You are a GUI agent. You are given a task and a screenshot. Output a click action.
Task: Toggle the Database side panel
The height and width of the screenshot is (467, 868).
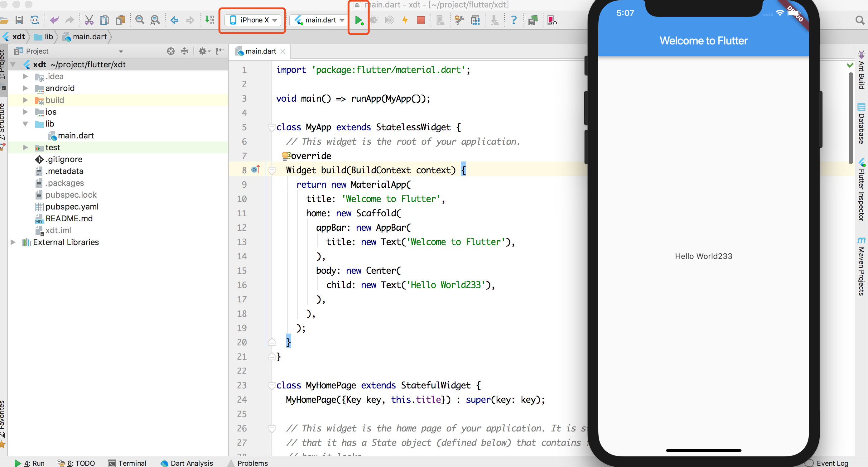tap(861, 124)
